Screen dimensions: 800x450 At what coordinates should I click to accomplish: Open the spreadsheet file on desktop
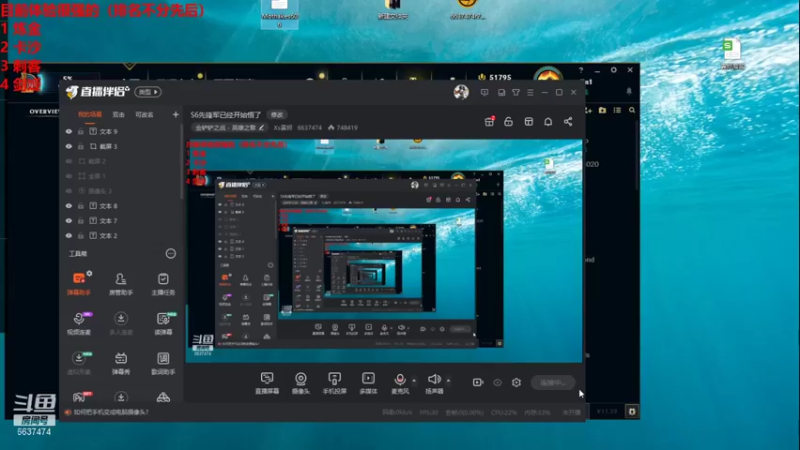(733, 54)
